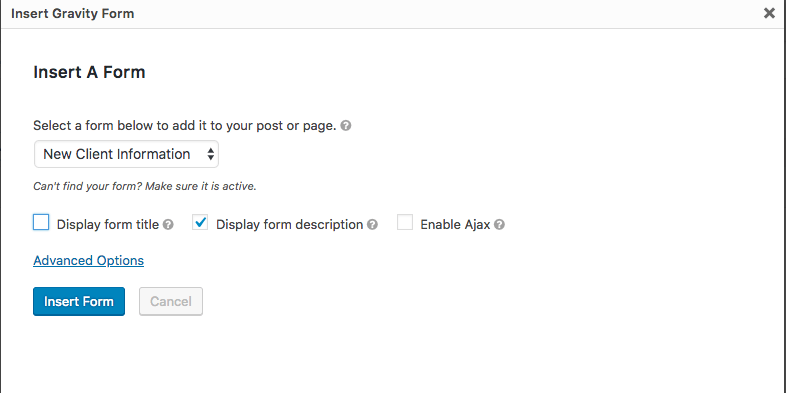Click help icon next to Display form title

(x=168, y=225)
